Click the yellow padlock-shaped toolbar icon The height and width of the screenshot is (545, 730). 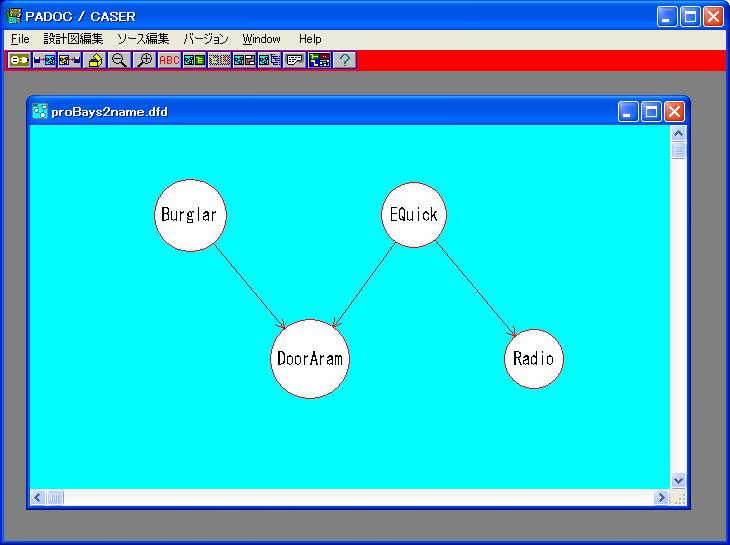click(95, 61)
